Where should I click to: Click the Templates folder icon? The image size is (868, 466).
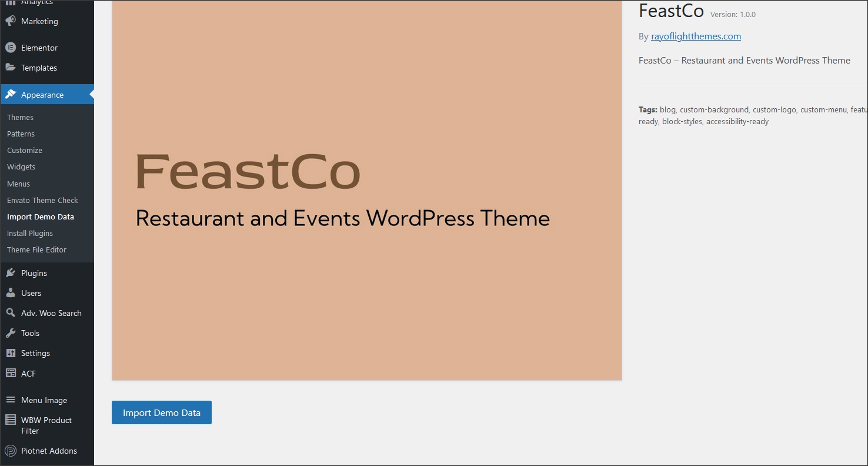[11, 68]
